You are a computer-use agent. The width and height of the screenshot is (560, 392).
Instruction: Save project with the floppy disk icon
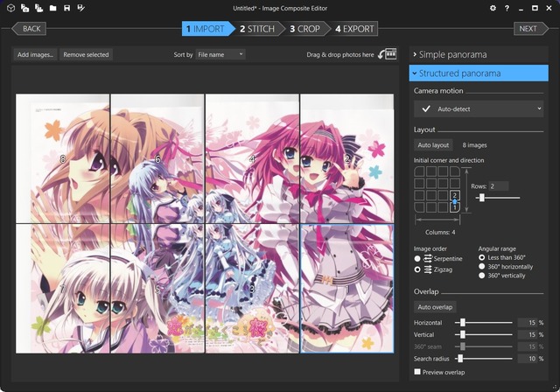[66, 8]
